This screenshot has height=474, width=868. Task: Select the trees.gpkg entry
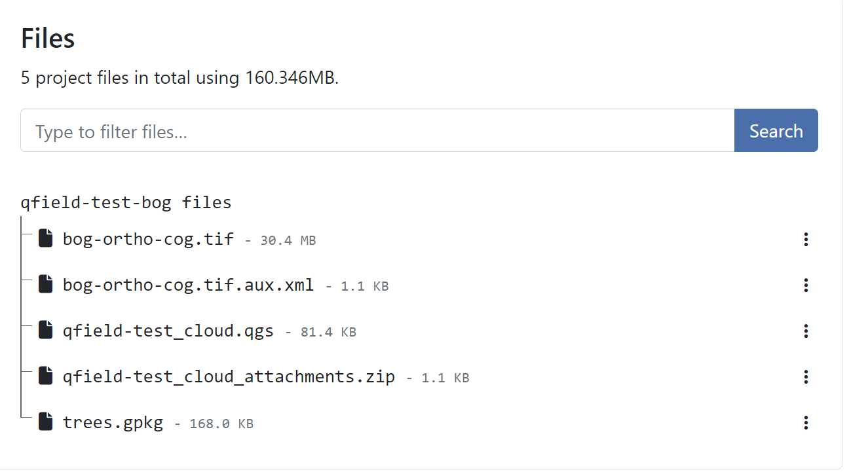(x=113, y=422)
